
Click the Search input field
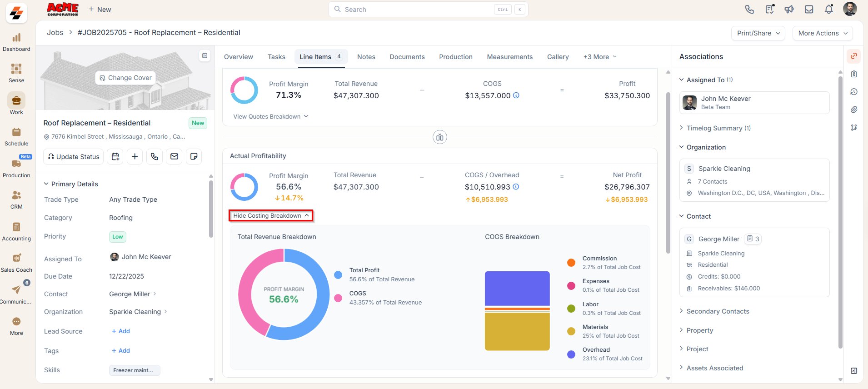[x=428, y=9]
